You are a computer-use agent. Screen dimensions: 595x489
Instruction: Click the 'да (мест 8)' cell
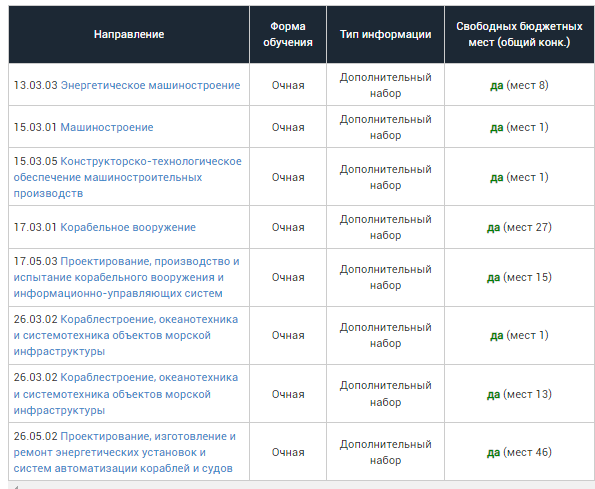pos(519,85)
